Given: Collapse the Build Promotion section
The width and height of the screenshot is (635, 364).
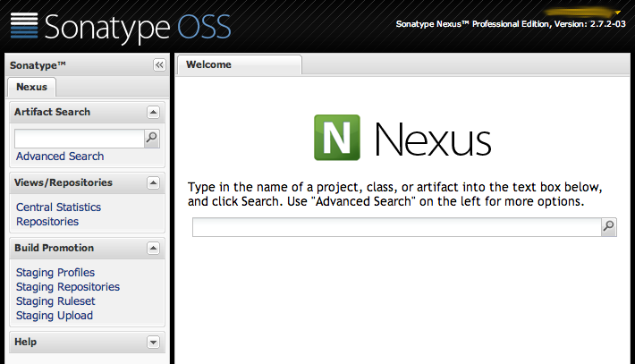Looking at the screenshot, I should pos(153,249).
